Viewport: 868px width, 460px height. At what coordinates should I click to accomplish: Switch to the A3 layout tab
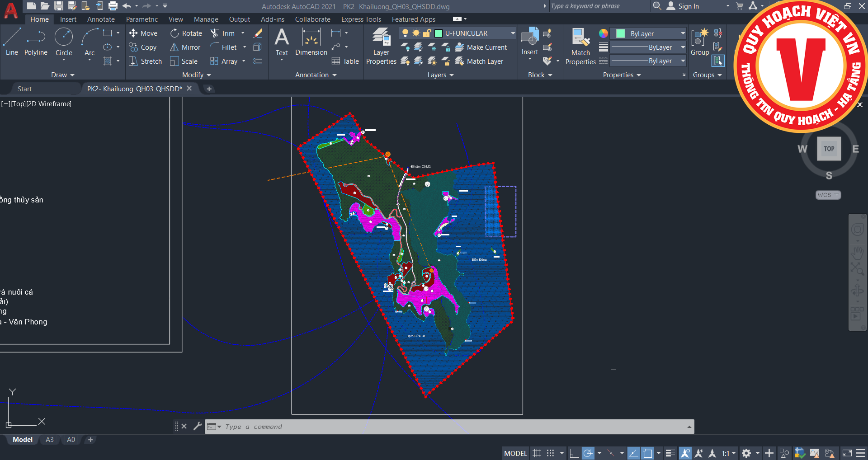[50, 440]
